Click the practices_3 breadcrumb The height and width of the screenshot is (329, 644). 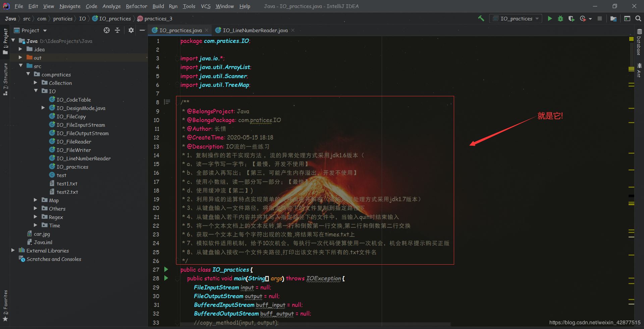(155, 18)
